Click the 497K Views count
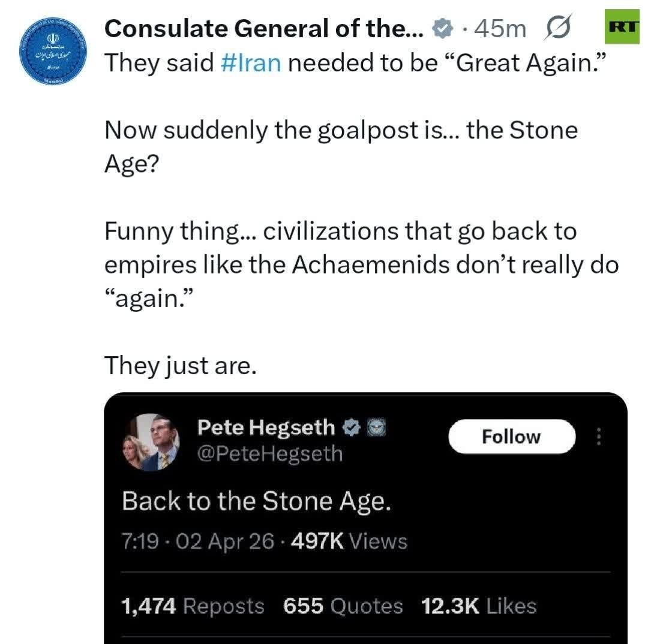648x644 pixels. (x=349, y=541)
